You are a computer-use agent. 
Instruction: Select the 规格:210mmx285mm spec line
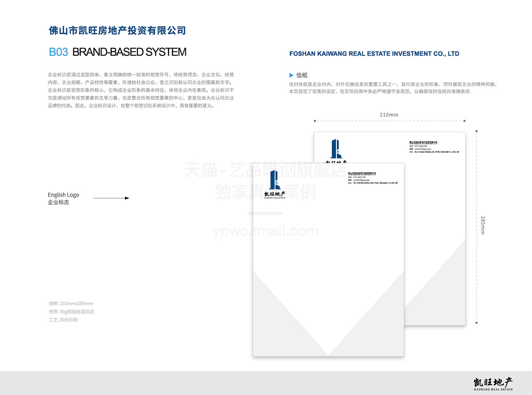coord(71,304)
